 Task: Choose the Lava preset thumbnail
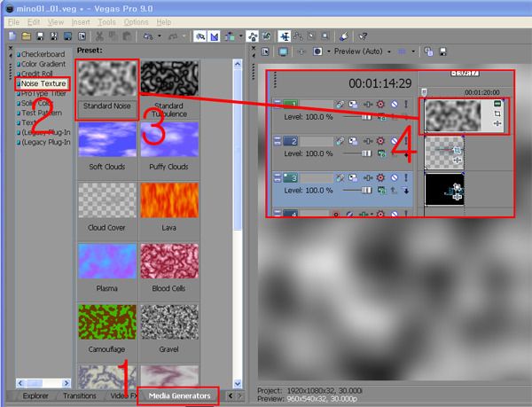pyautogui.click(x=169, y=200)
